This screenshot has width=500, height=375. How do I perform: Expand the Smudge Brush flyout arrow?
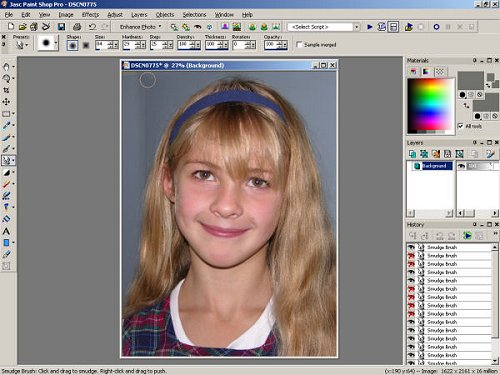(13, 161)
